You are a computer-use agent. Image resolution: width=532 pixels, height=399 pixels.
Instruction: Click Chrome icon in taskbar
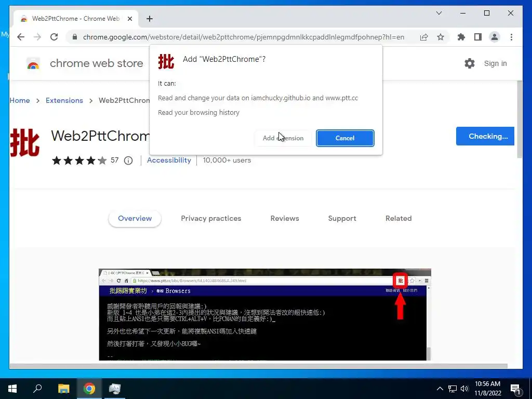(x=89, y=389)
